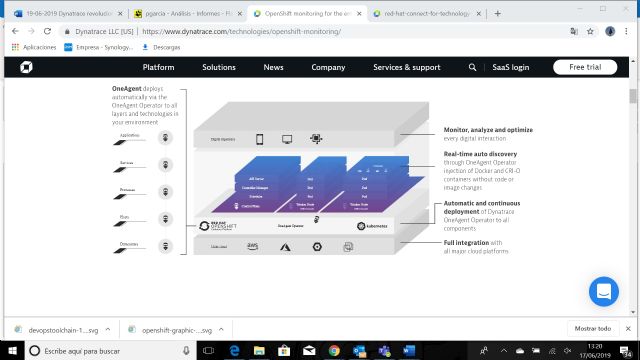
Task: Open the Aplicaciones bookmarks shortcut
Action: (x=34, y=47)
